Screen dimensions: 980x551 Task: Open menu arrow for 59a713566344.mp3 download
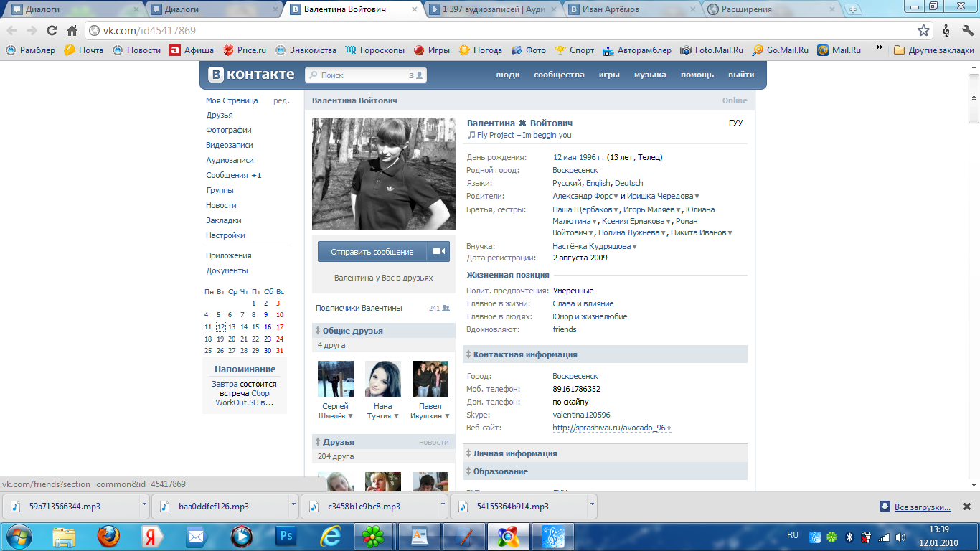coord(145,504)
